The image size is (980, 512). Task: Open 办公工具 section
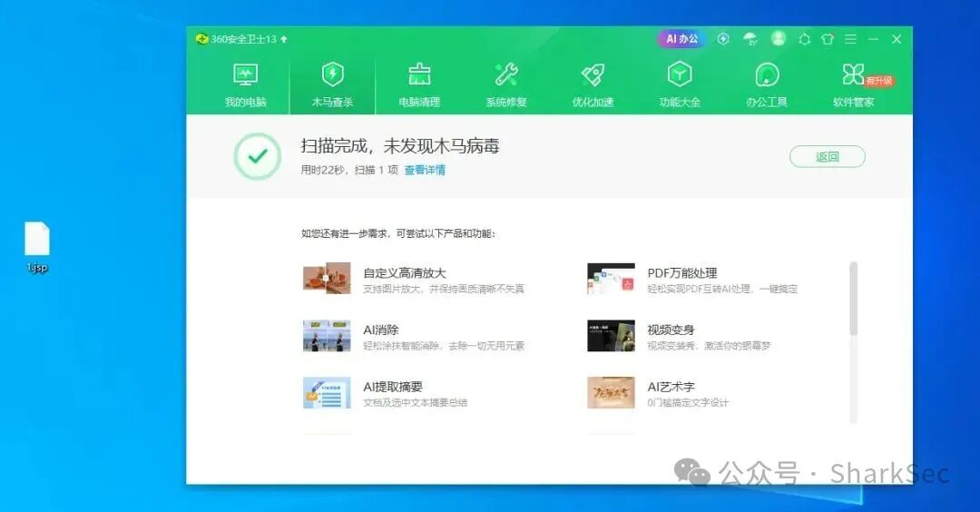[x=766, y=85]
